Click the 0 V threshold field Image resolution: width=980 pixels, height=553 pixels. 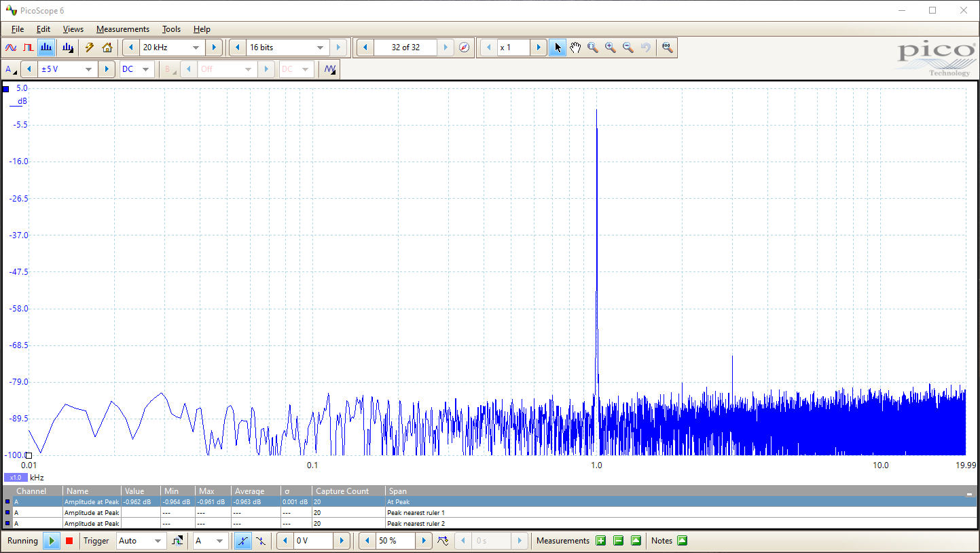[x=313, y=541]
